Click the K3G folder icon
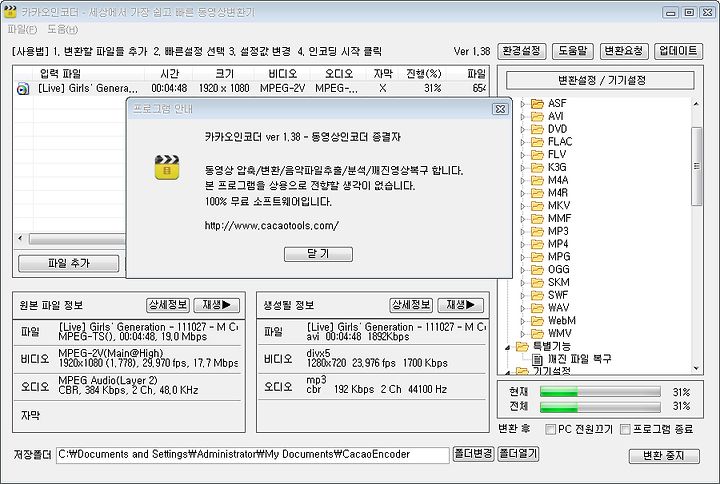720x484 pixels. pos(537,167)
